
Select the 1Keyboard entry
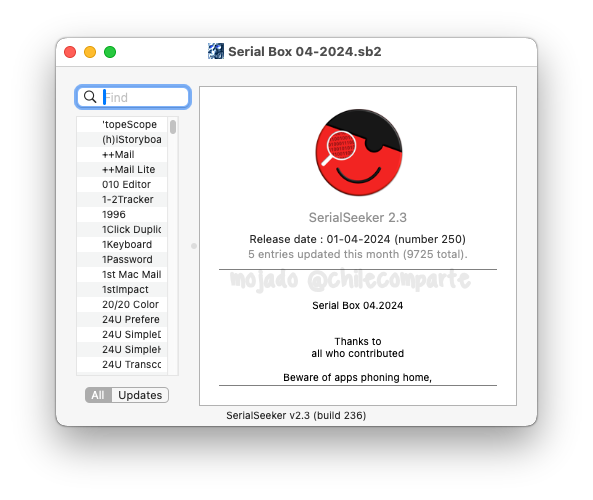[x=122, y=244]
